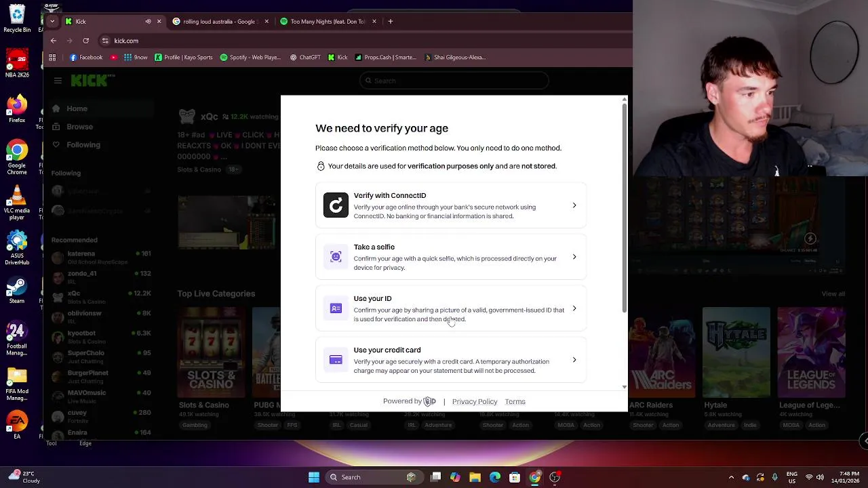Click the dialog scroll-up arrow
868x488 pixels.
[x=625, y=100]
